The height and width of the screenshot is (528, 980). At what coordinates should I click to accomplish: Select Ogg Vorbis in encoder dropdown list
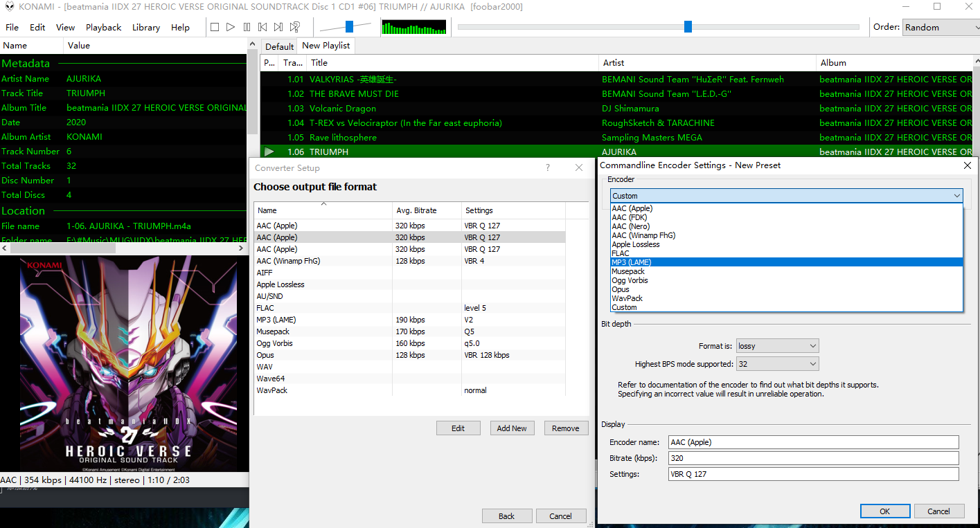(787, 280)
